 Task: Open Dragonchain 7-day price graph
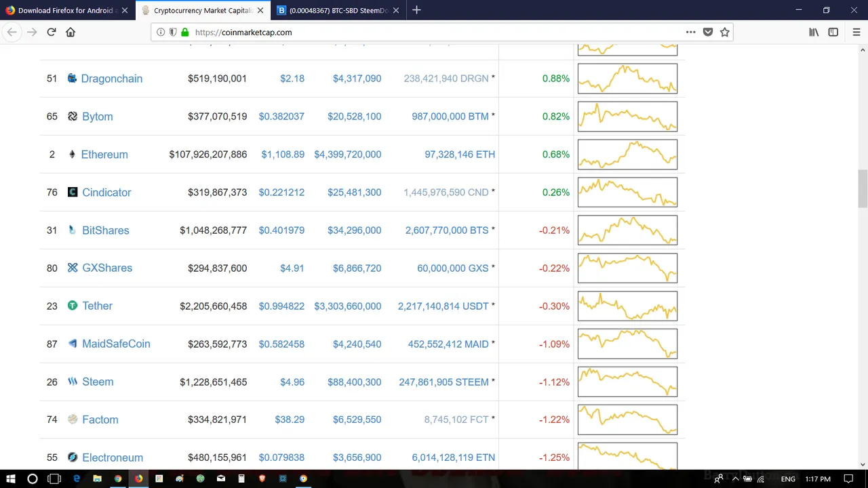627,79
